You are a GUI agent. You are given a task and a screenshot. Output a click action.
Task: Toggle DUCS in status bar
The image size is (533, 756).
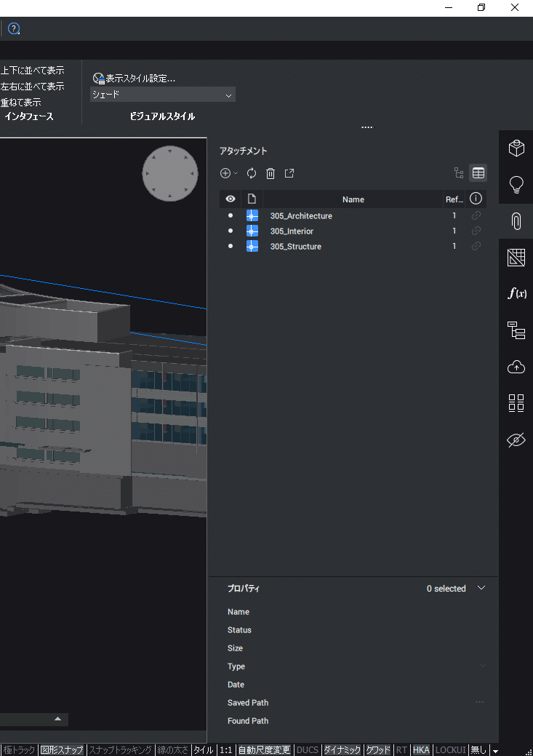pos(307,749)
